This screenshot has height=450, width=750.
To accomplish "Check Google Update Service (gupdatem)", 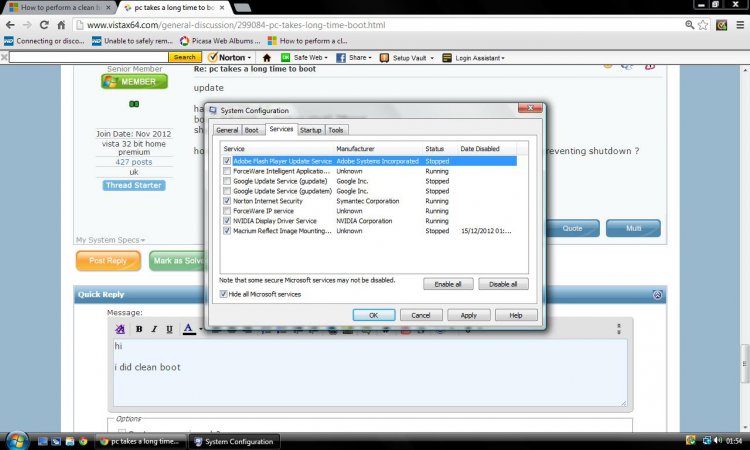I will click(x=227, y=191).
